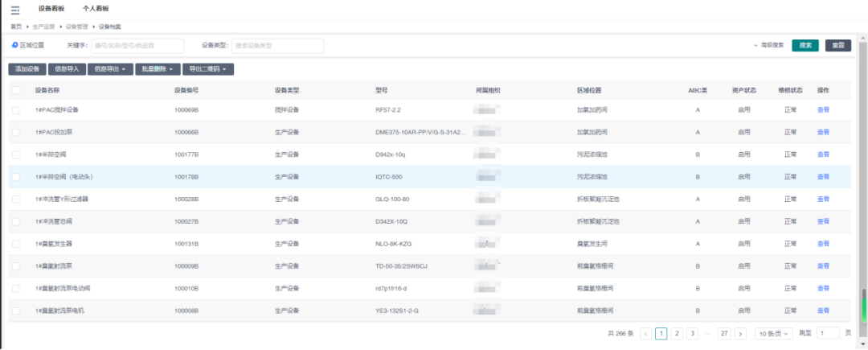Check the 1#PAC搅拌设备 row checkbox
Image resolution: width=868 pixels, height=350 pixels.
pyautogui.click(x=16, y=109)
